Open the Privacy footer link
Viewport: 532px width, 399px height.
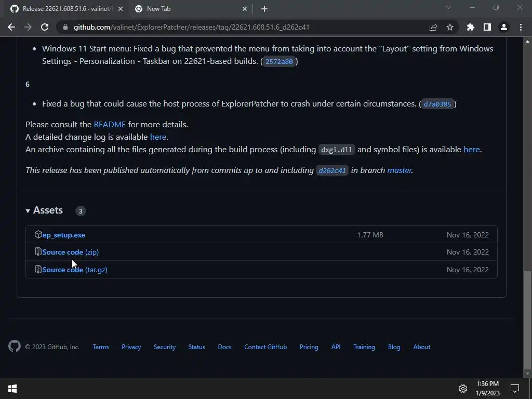[x=131, y=347]
